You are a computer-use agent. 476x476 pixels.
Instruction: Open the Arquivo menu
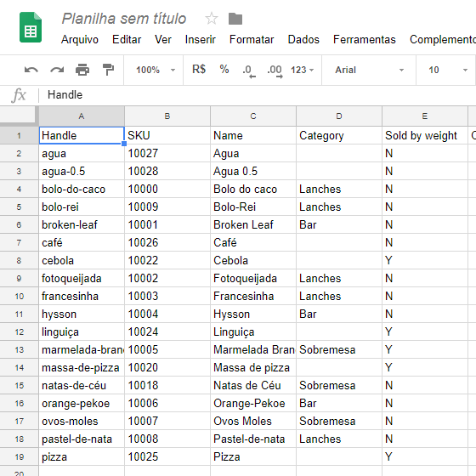[80, 40]
